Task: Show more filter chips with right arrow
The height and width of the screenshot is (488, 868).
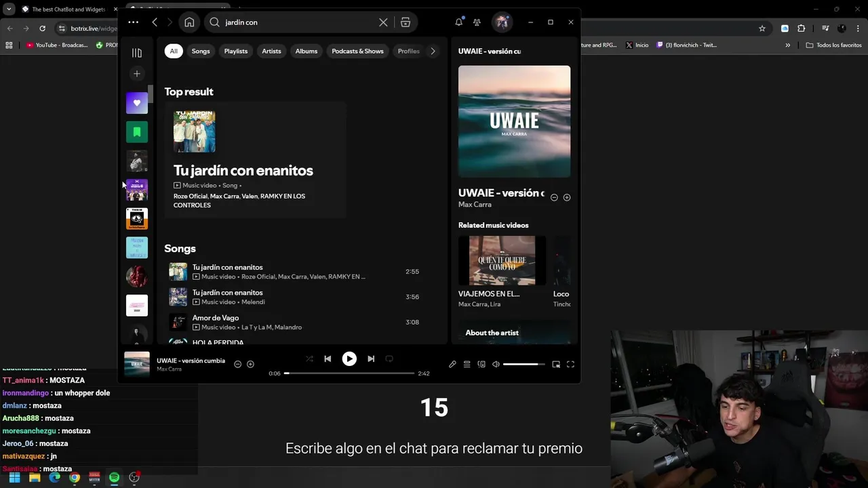Action: 433,51
